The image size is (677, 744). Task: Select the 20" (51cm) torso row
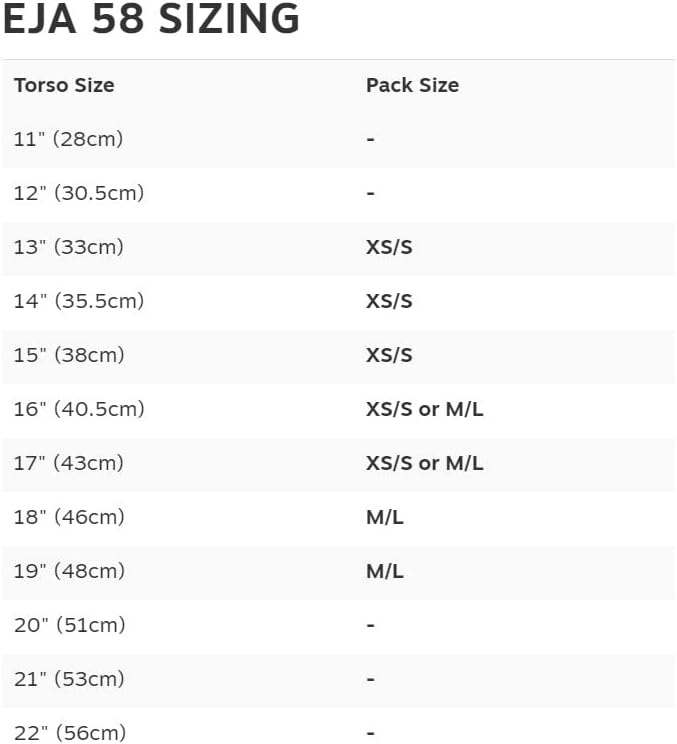click(x=338, y=625)
